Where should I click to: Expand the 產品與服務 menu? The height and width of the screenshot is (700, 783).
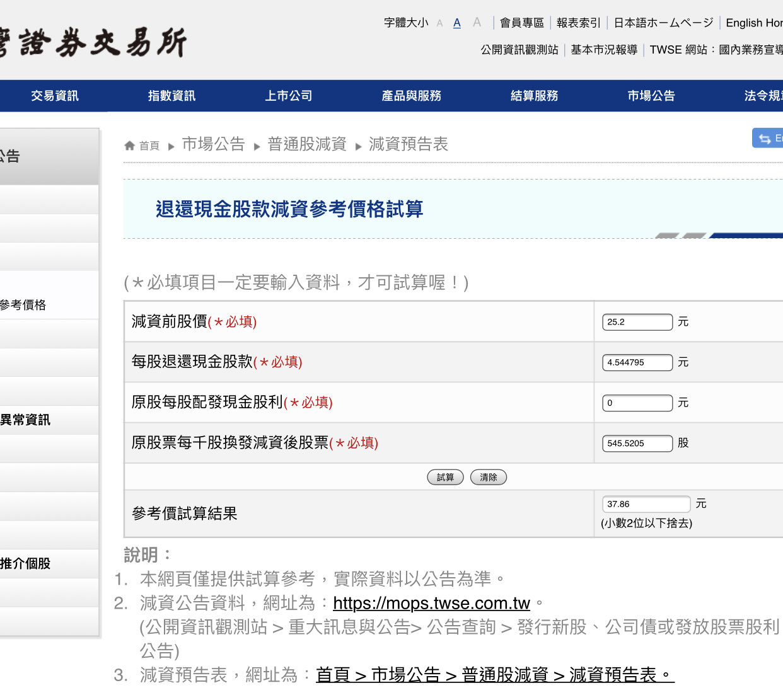pos(411,96)
